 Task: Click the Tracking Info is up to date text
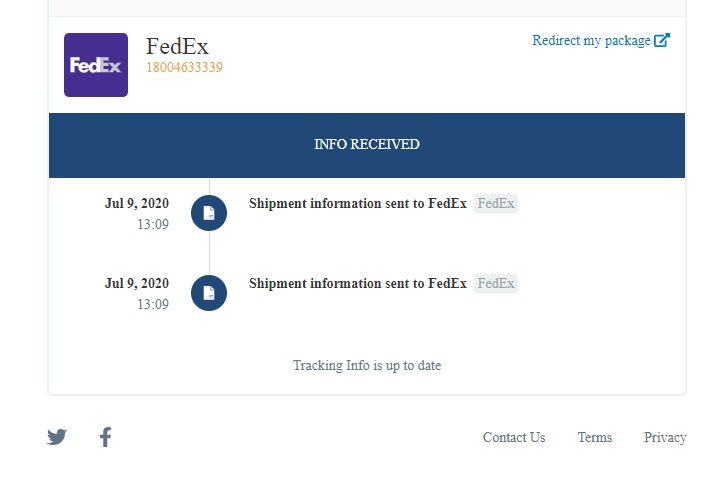[367, 366]
